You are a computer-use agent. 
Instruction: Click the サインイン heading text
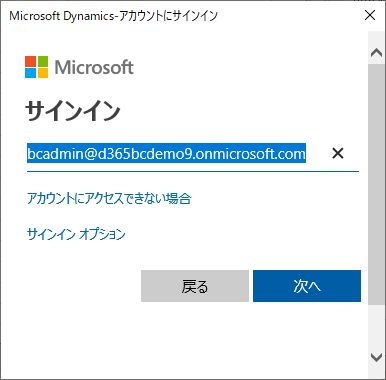click(73, 111)
